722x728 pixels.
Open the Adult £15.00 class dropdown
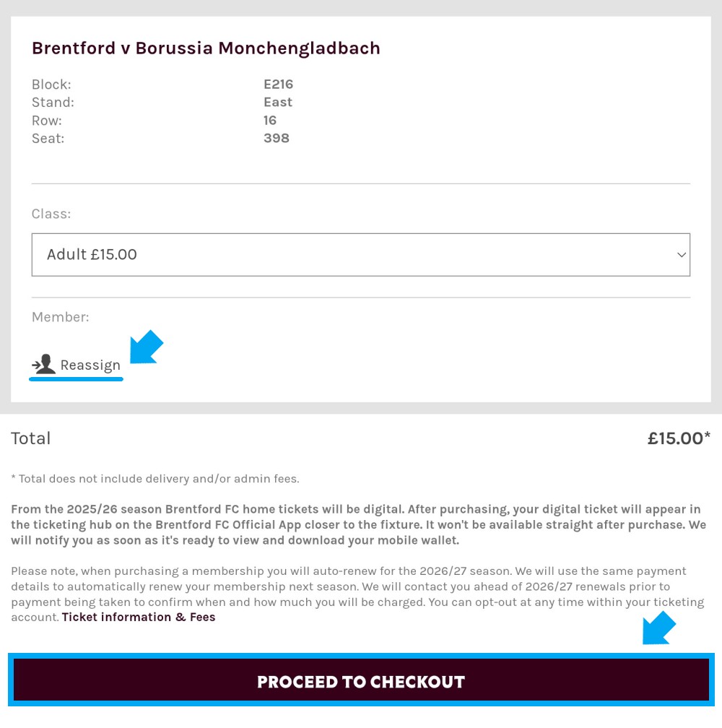click(x=360, y=254)
